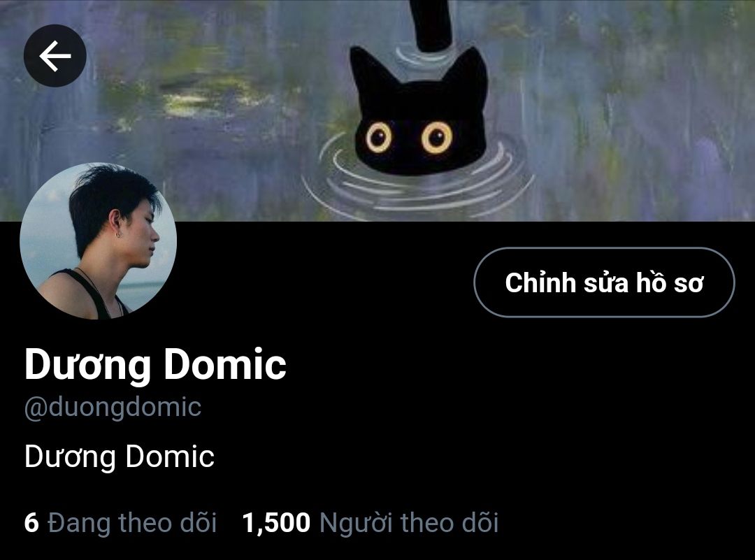
Task: Open the profile avatar photo
Action: [x=99, y=240]
